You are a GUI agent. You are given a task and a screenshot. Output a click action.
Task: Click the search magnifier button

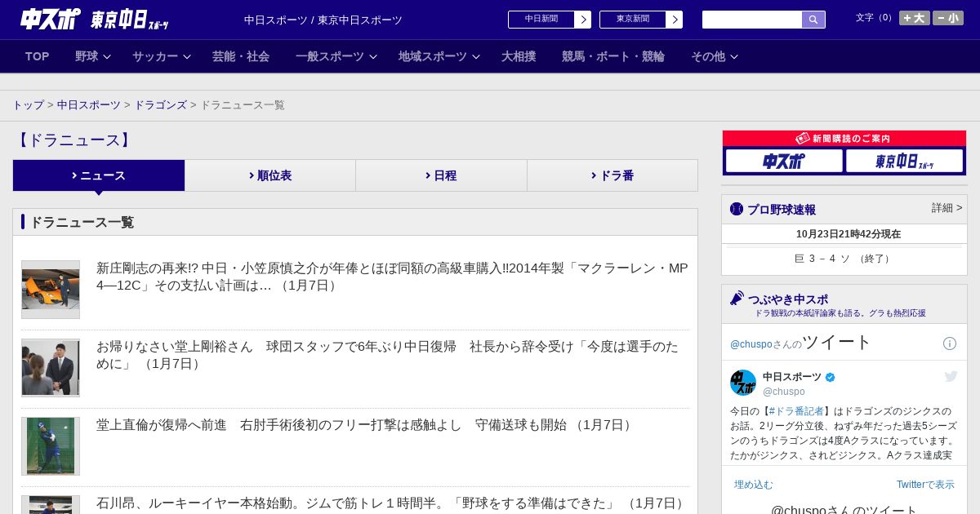coord(813,20)
